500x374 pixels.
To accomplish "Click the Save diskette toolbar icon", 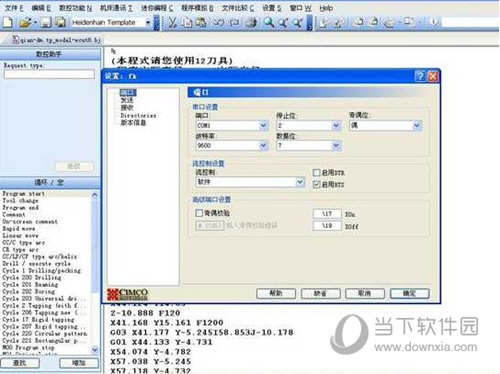I will coord(46,22).
